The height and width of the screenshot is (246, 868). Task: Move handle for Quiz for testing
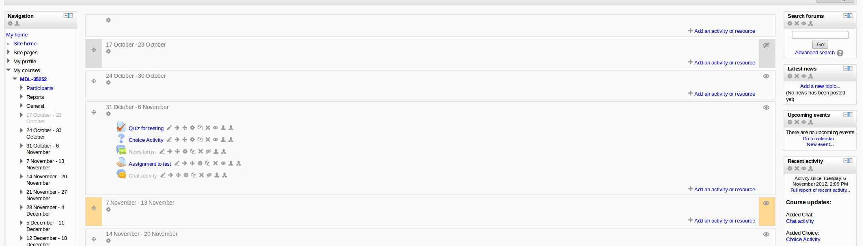(x=185, y=128)
